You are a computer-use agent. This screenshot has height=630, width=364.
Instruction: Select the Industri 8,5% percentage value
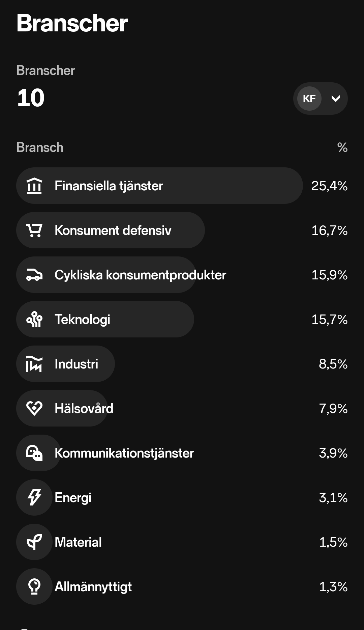333,364
